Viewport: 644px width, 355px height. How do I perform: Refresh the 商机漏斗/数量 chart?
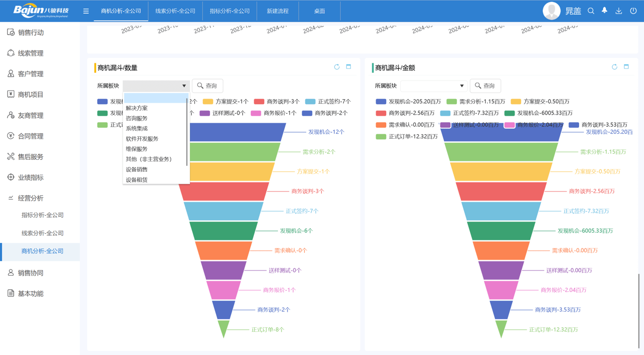(337, 67)
